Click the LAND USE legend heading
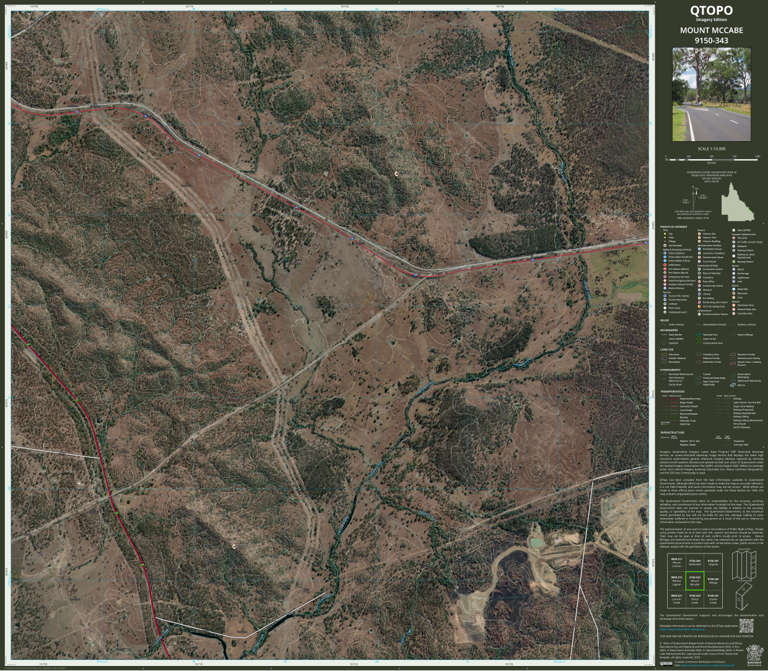The image size is (768, 671). [x=667, y=350]
